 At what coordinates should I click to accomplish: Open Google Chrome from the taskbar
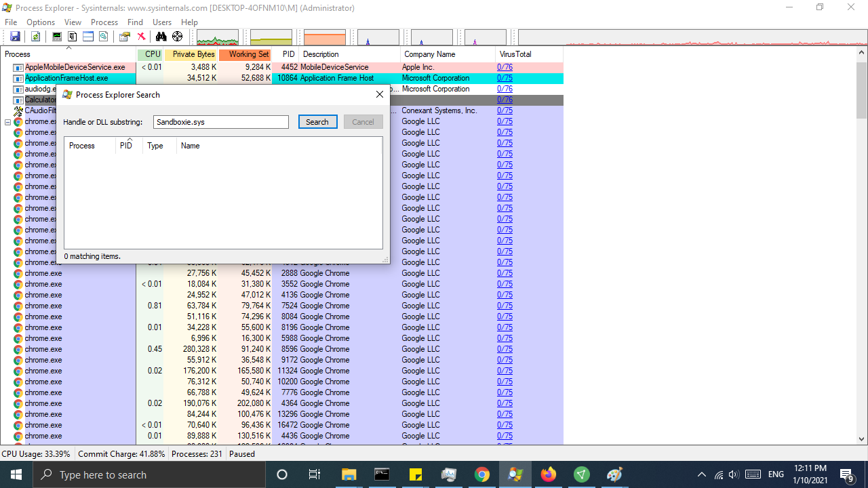coord(482,474)
